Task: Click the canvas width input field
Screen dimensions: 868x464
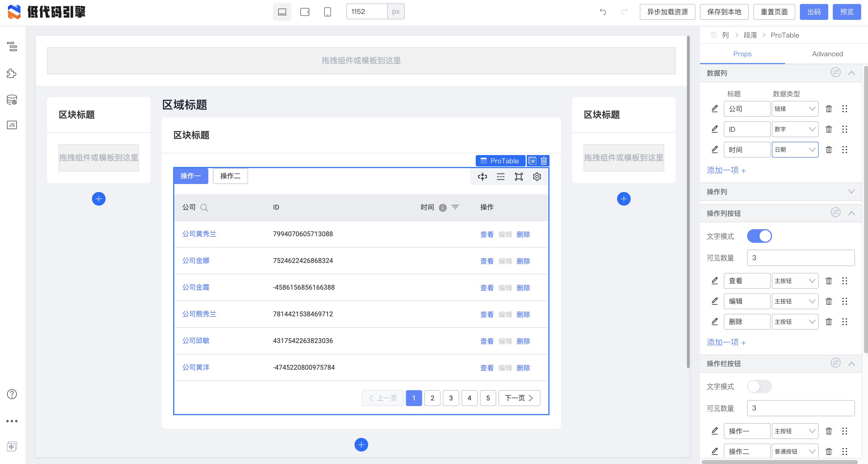Action: pyautogui.click(x=367, y=12)
